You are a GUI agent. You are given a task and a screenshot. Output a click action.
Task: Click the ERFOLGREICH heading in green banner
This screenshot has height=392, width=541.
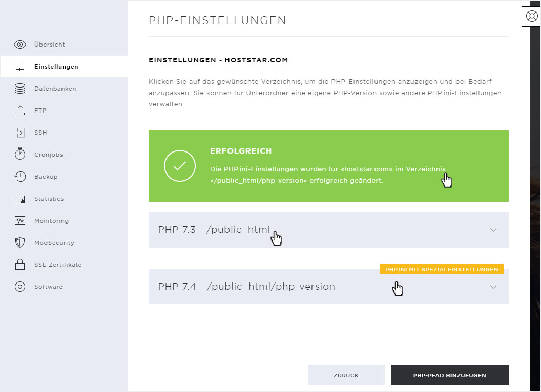tap(241, 151)
